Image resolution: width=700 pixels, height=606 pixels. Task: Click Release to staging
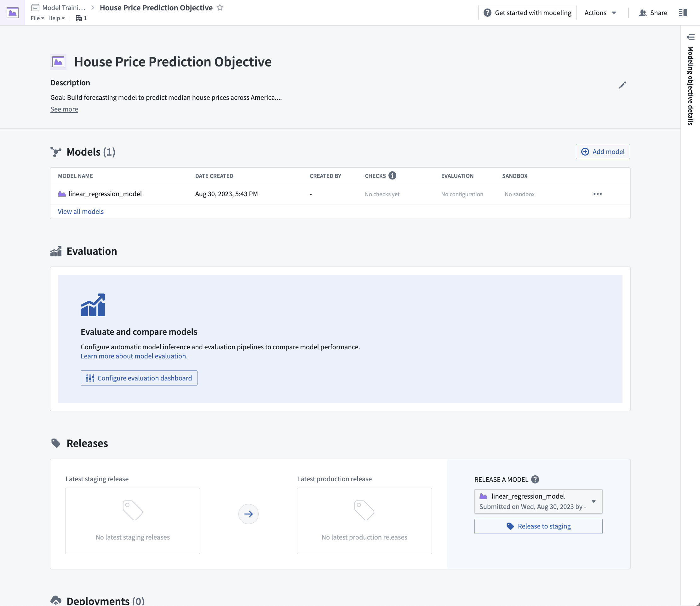click(x=538, y=526)
